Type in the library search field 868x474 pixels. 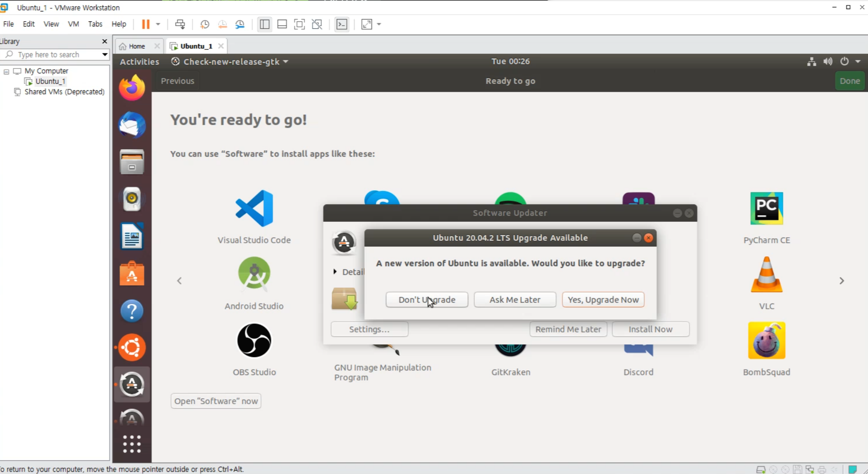56,54
